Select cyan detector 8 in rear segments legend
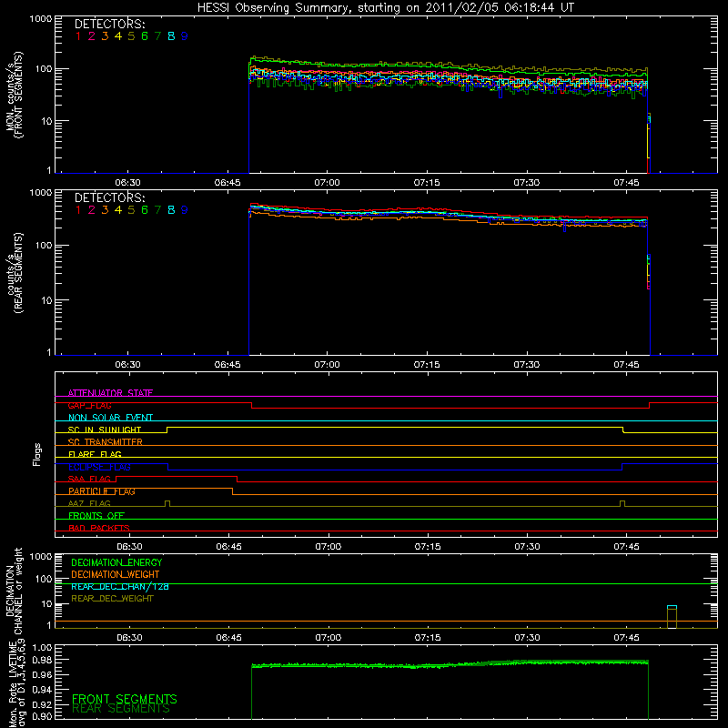Viewport: 728px width, 728px height. [x=171, y=210]
